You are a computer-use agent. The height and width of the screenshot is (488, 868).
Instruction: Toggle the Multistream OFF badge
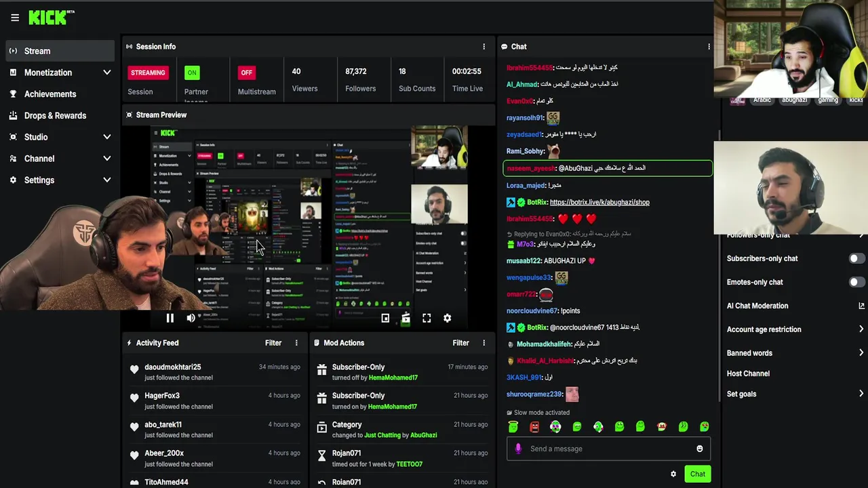click(246, 73)
